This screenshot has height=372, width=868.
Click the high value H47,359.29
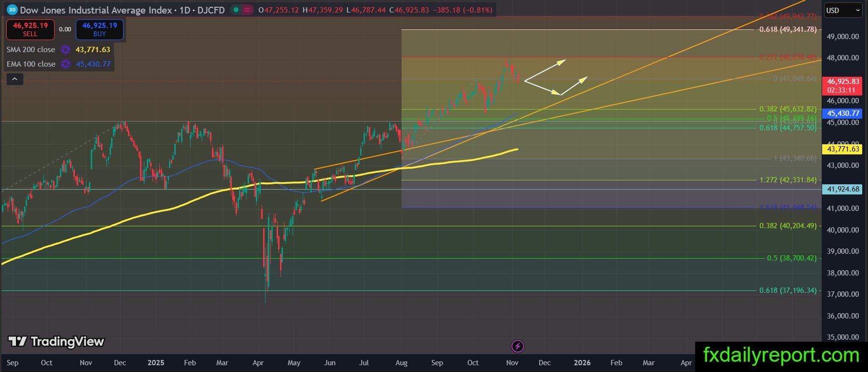point(323,10)
